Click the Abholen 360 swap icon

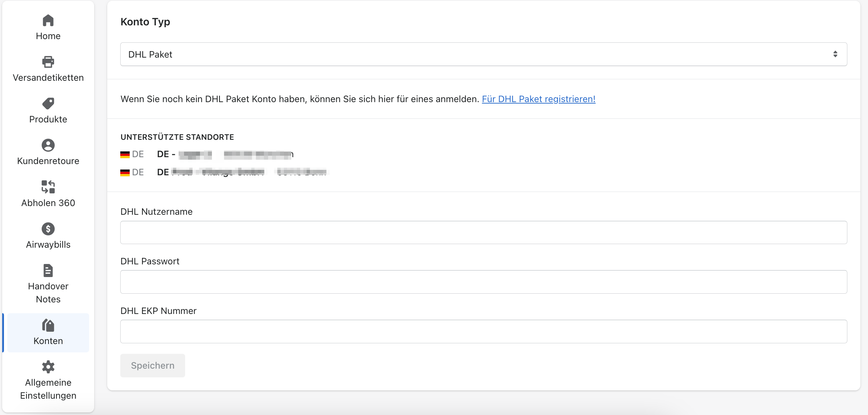coord(48,187)
